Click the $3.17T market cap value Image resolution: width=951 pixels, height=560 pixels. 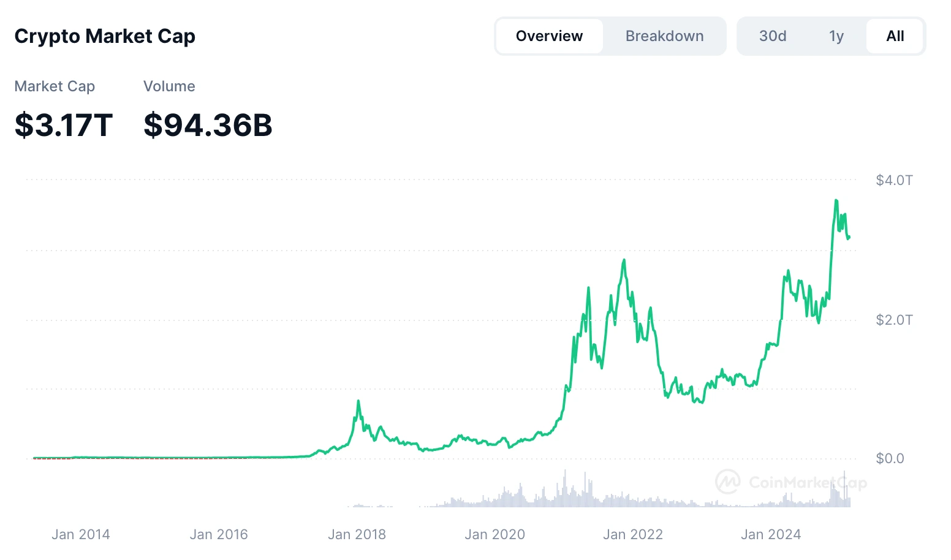coord(64,125)
